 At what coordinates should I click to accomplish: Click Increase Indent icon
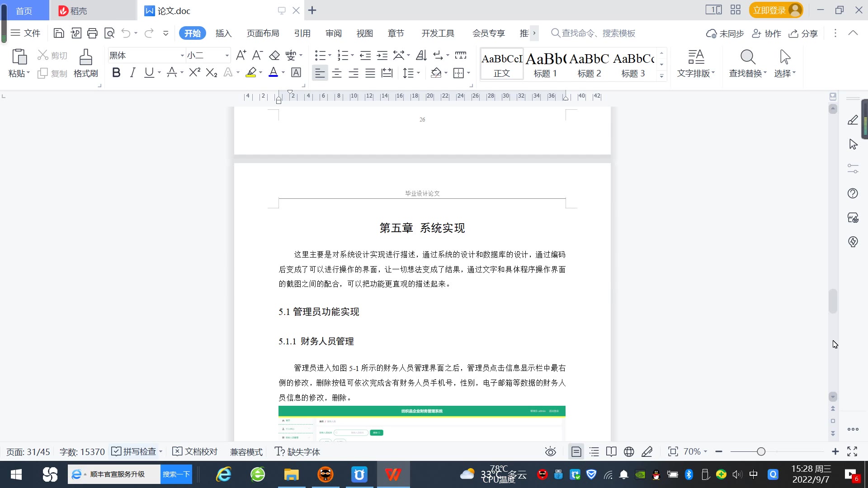pos(382,55)
